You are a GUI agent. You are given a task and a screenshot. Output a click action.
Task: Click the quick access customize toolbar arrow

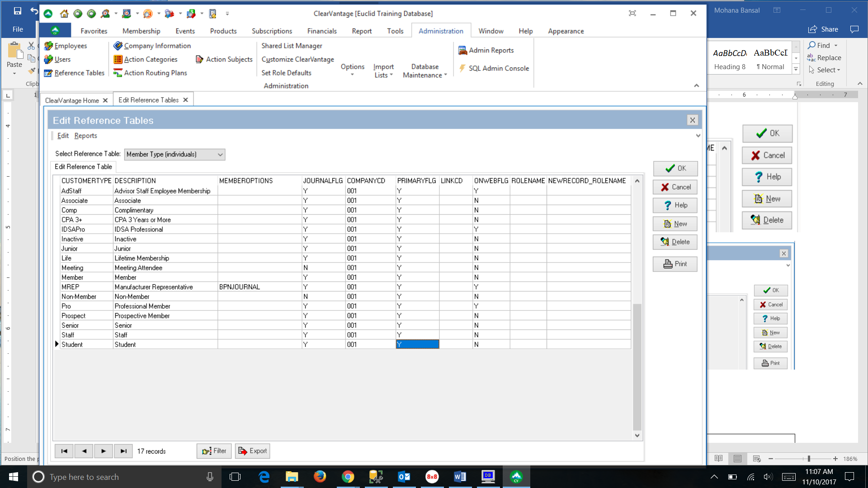coord(227,14)
